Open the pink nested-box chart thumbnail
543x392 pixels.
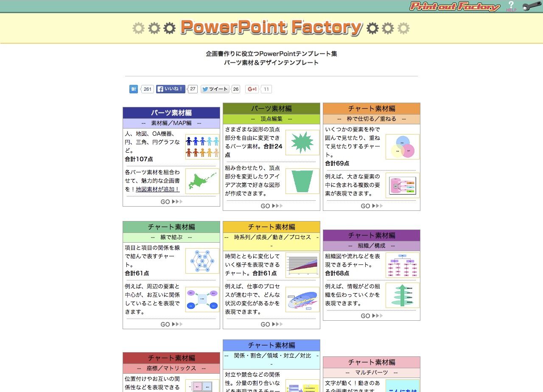click(403, 185)
